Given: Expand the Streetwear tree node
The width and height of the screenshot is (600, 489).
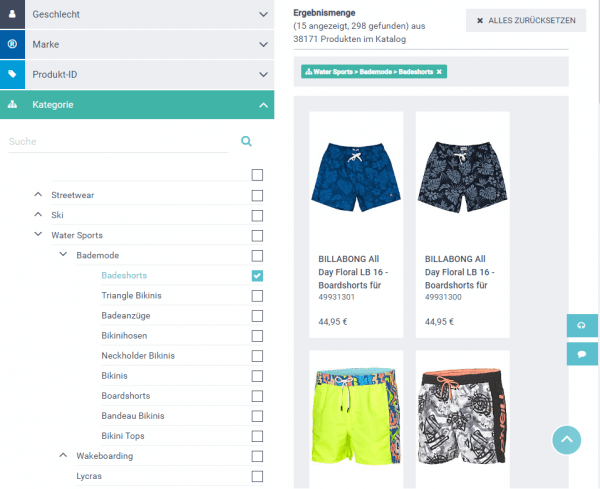Looking at the screenshot, I should [38, 194].
